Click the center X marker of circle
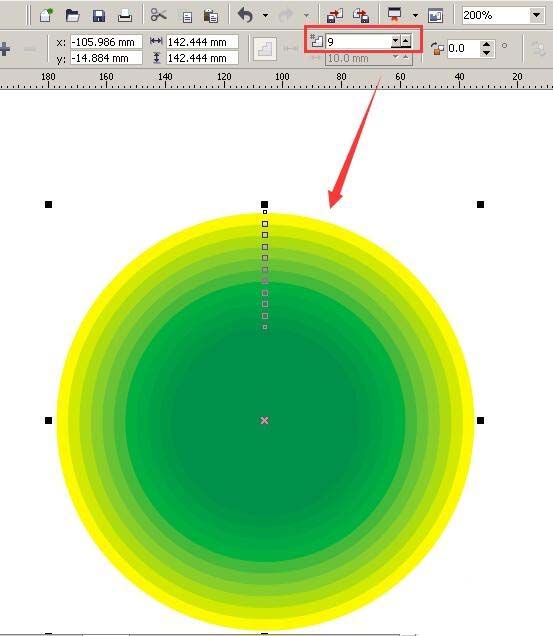This screenshot has width=553, height=636. pyautogui.click(x=265, y=421)
